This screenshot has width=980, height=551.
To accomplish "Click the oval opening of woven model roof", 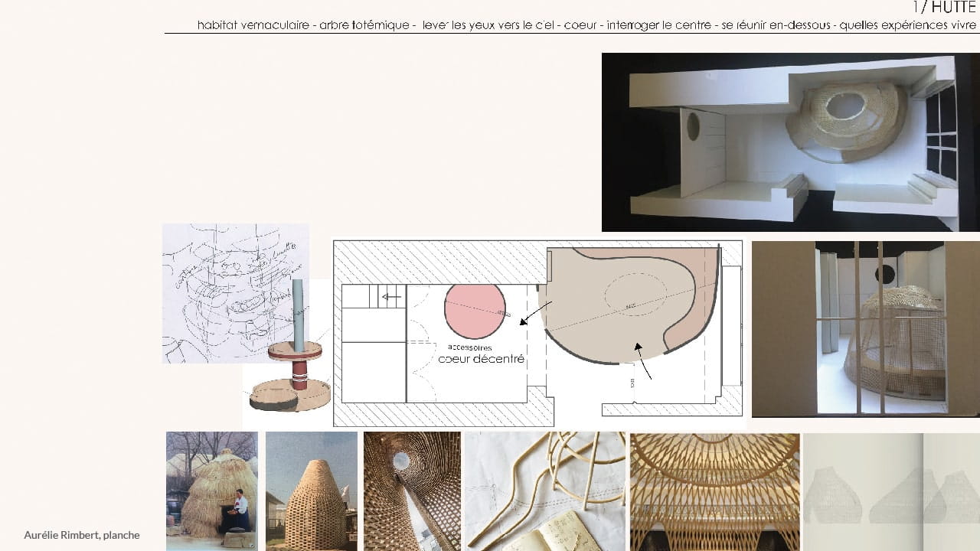I will [842, 107].
